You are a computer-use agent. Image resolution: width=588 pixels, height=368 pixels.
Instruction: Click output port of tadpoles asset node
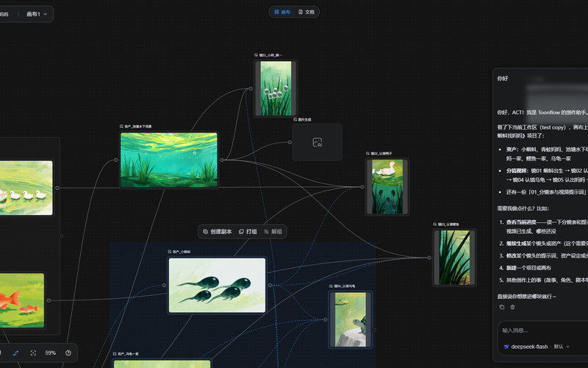[x=270, y=285]
